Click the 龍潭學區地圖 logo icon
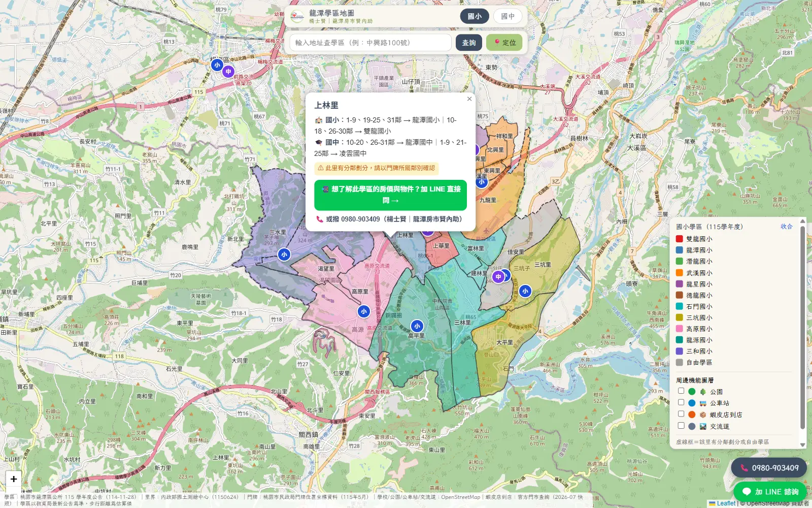812x508 pixels. click(x=297, y=16)
